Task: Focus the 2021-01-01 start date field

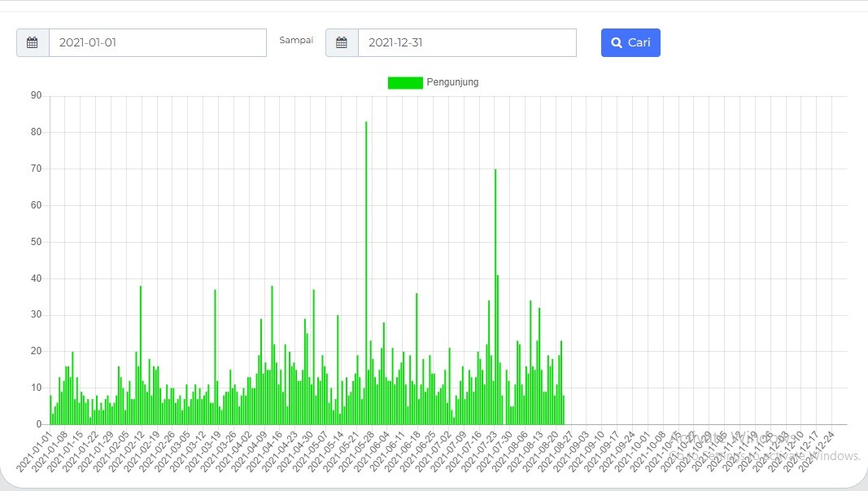Action: pos(157,43)
